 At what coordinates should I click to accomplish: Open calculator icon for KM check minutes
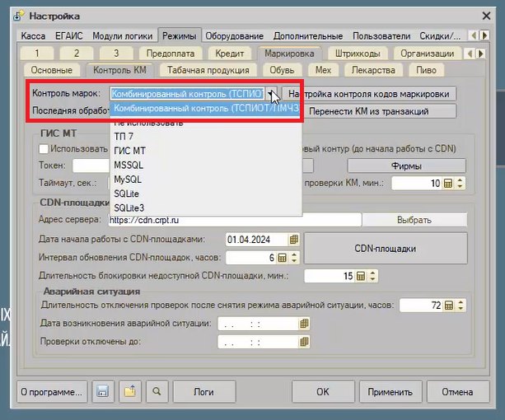(x=448, y=183)
